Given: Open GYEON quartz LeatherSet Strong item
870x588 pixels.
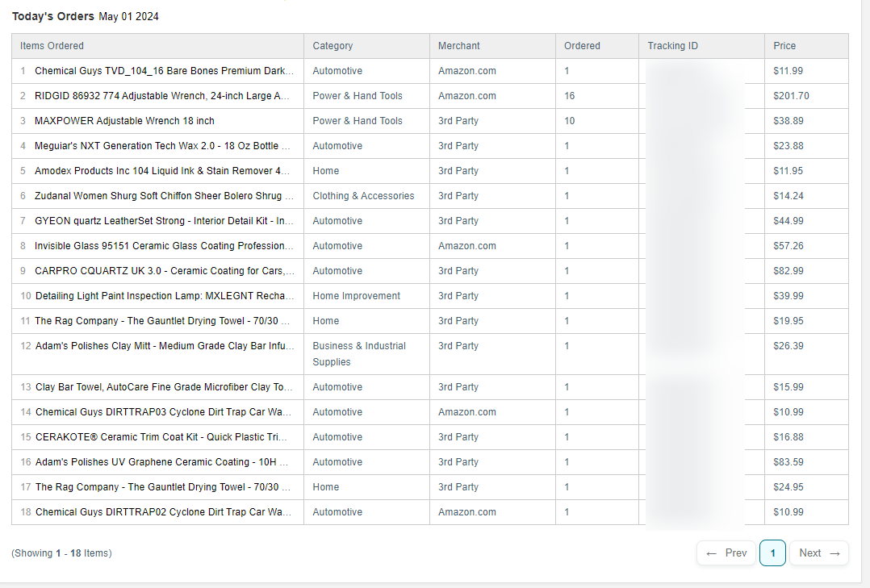Looking at the screenshot, I should (x=164, y=221).
